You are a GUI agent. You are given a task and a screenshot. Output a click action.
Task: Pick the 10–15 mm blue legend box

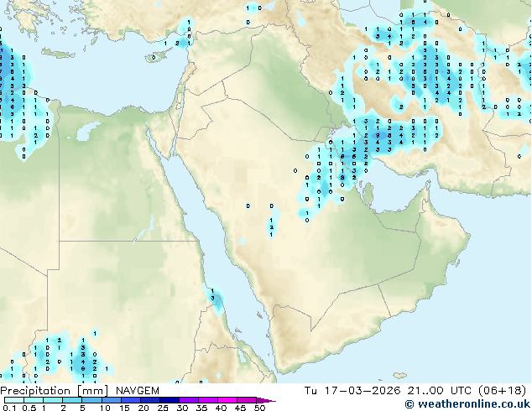point(112,400)
